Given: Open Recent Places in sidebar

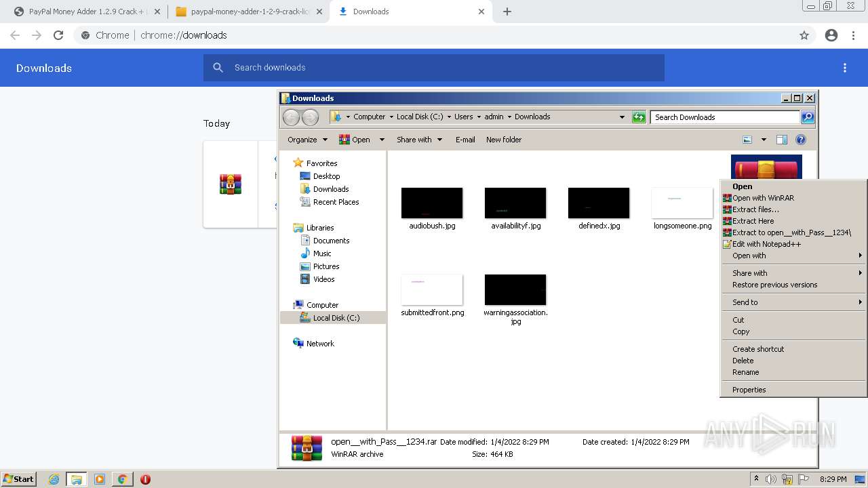Looking at the screenshot, I should 336,202.
